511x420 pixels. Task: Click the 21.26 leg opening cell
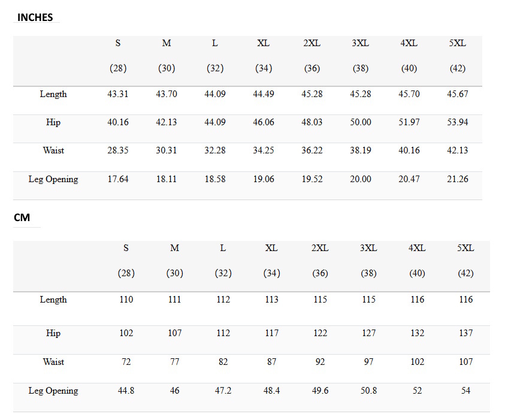pos(458,179)
